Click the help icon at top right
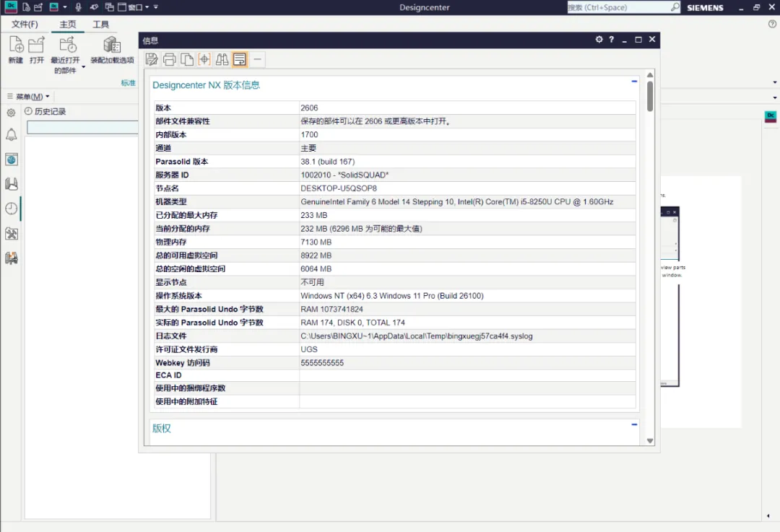 772,24
